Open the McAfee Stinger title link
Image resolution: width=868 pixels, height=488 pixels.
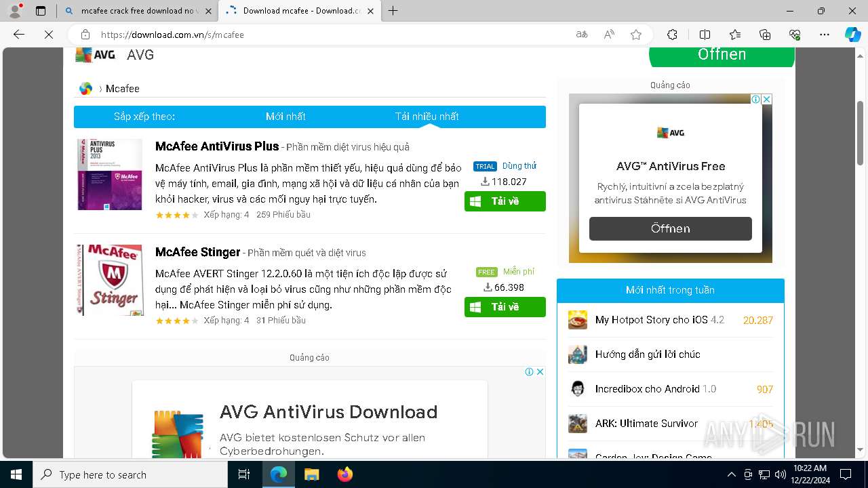[198, 252]
